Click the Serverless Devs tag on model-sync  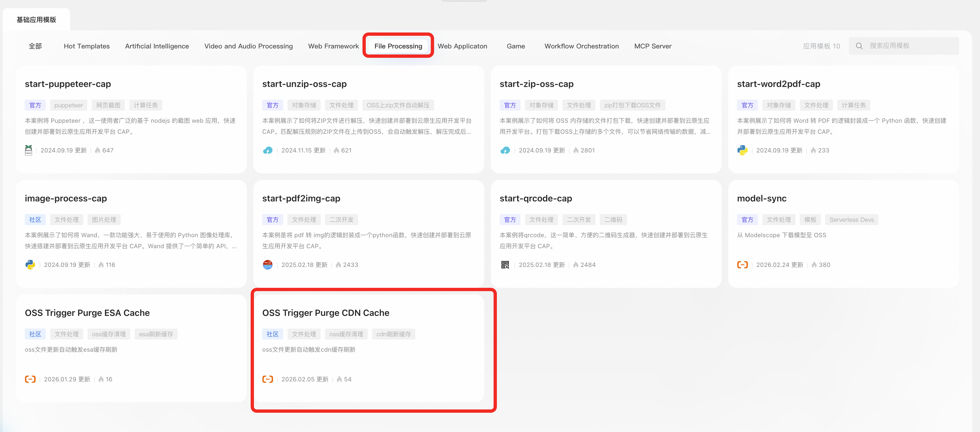(x=851, y=220)
